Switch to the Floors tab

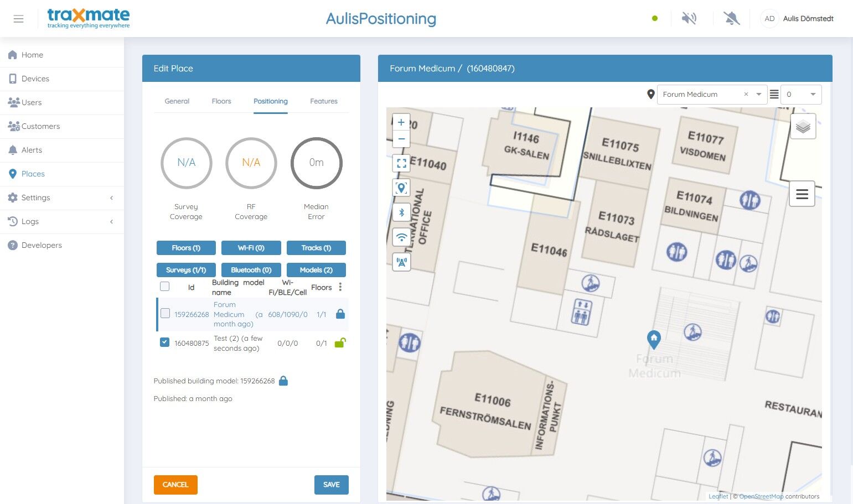[221, 101]
